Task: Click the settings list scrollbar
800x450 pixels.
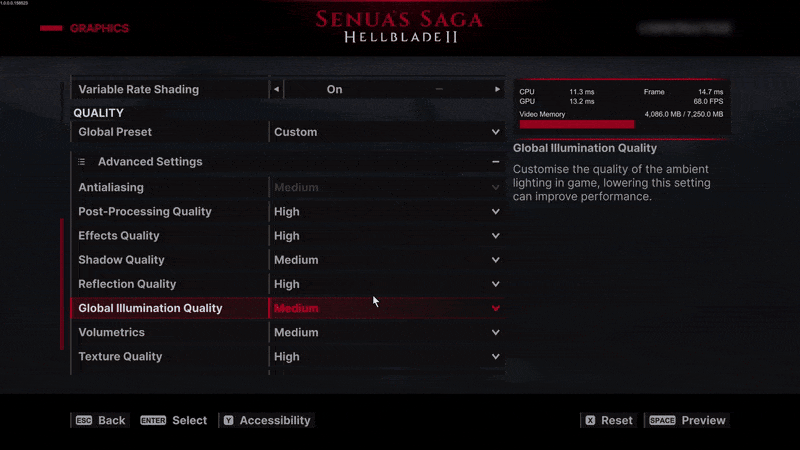Action: tap(62, 284)
